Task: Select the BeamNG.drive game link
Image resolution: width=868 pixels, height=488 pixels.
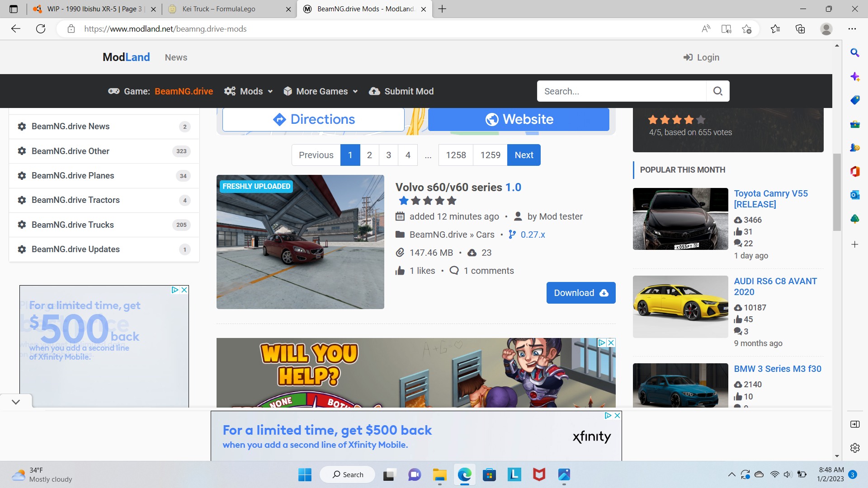Action: [x=184, y=91]
